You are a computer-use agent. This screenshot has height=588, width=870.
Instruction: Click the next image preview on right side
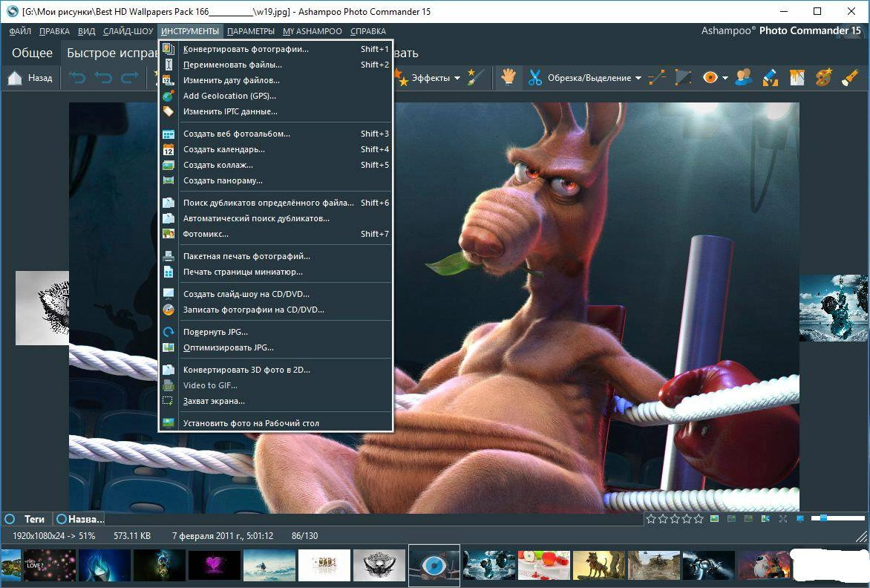[x=834, y=308]
